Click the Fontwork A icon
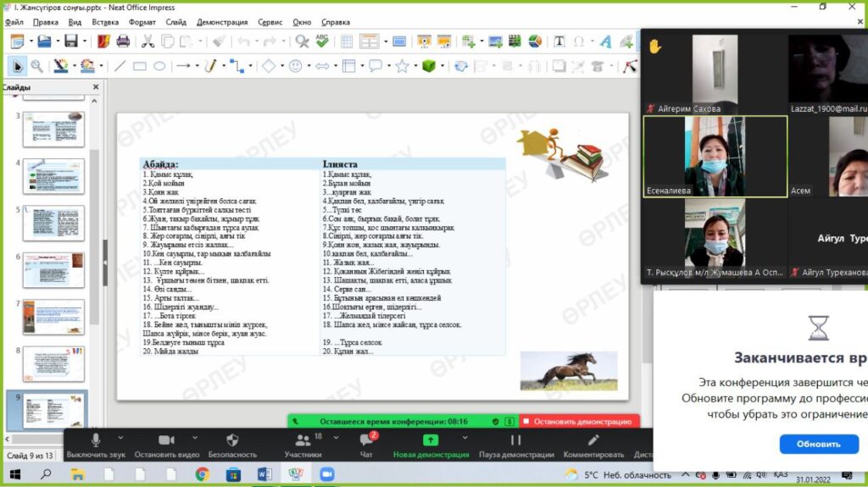The image size is (868, 487). [605, 41]
